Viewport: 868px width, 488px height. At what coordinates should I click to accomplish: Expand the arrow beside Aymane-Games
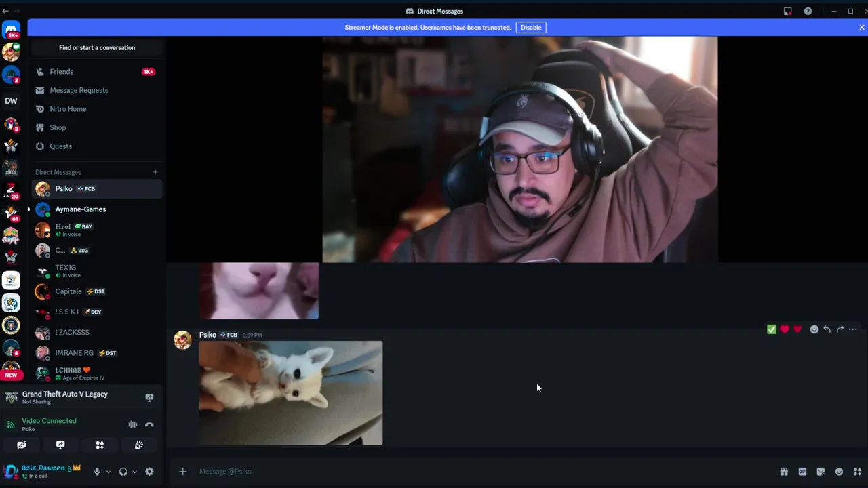[28, 209]
